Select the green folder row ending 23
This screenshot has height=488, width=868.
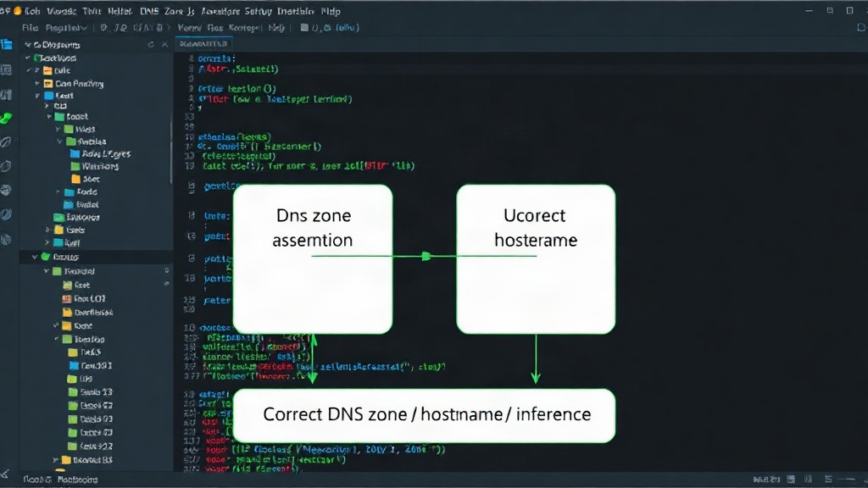[90, 419]
